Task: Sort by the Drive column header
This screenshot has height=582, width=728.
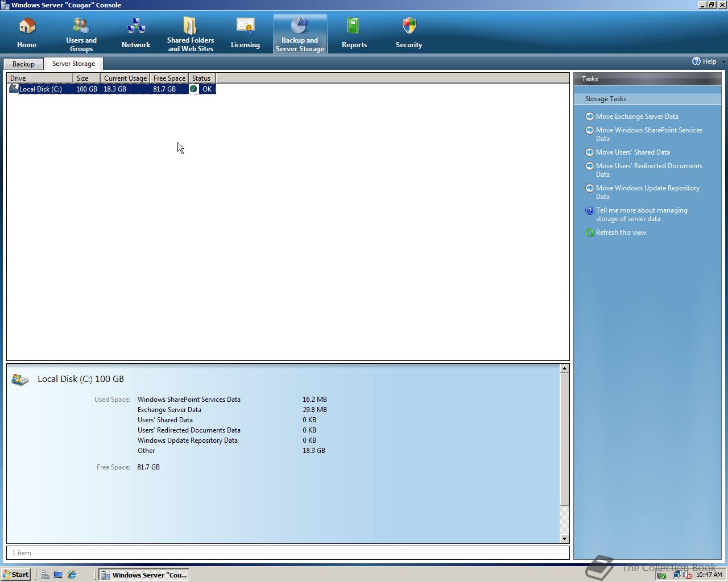Action: [40, 78]
